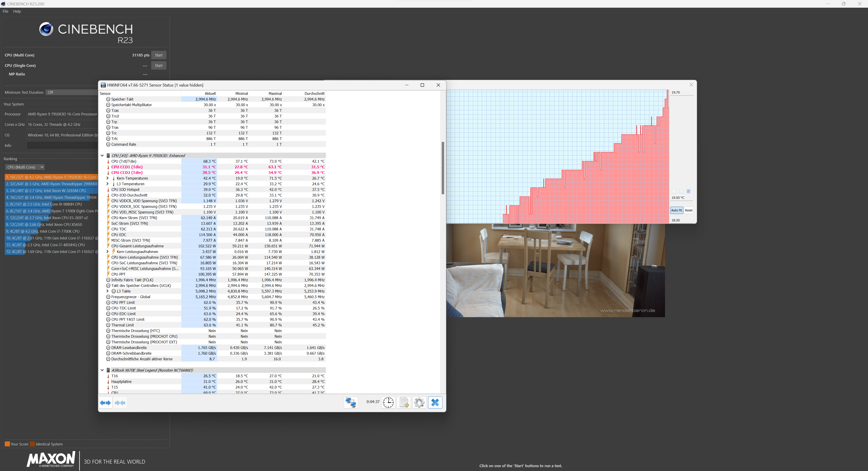Click the thermometer icon beside Hauptplatine
Screen dimensions: 868x471
click(x=108, y=382)
